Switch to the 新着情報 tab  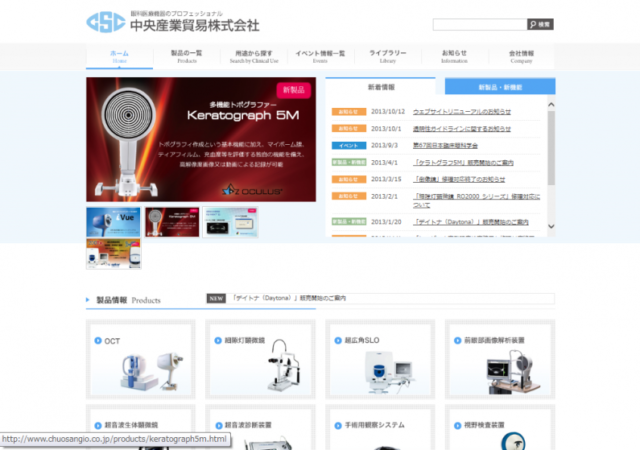click(x=380, y=87)
